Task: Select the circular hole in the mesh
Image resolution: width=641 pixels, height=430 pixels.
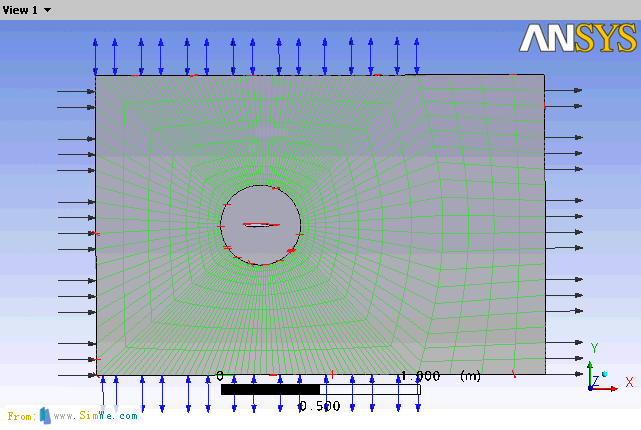Action: [260, 225]
